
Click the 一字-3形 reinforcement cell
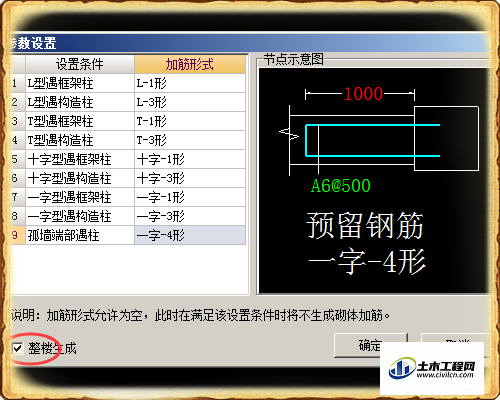pyautogui.click(x=190, y=216)
